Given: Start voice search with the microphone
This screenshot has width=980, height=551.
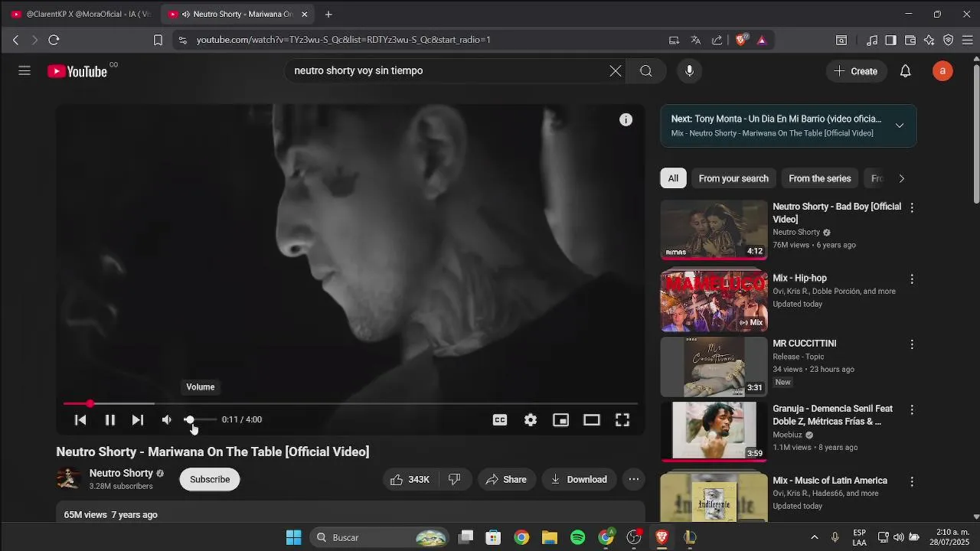Looking at the screenshot, I should tap(690, 71).
